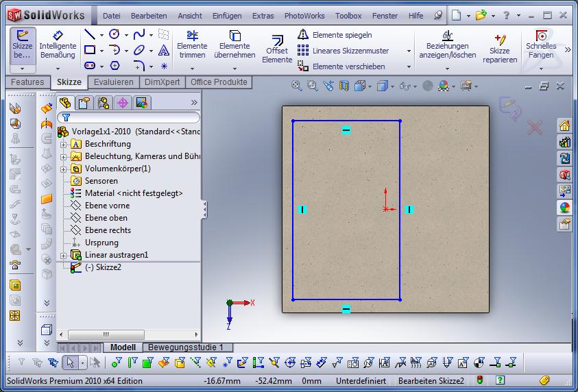Expand the Linear austragen1 feature node
578x392 pixels.
[x=64, y=256]
